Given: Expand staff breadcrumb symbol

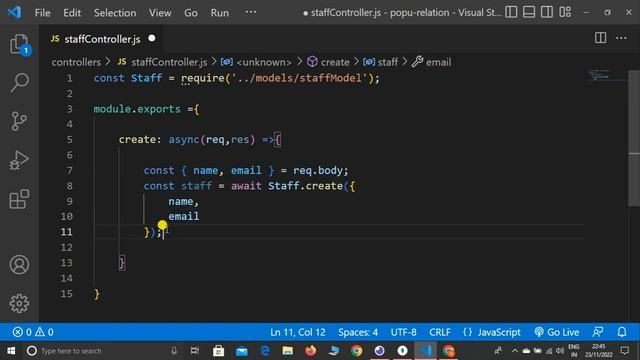Looking at the screenshot, I should pos(380,62).
